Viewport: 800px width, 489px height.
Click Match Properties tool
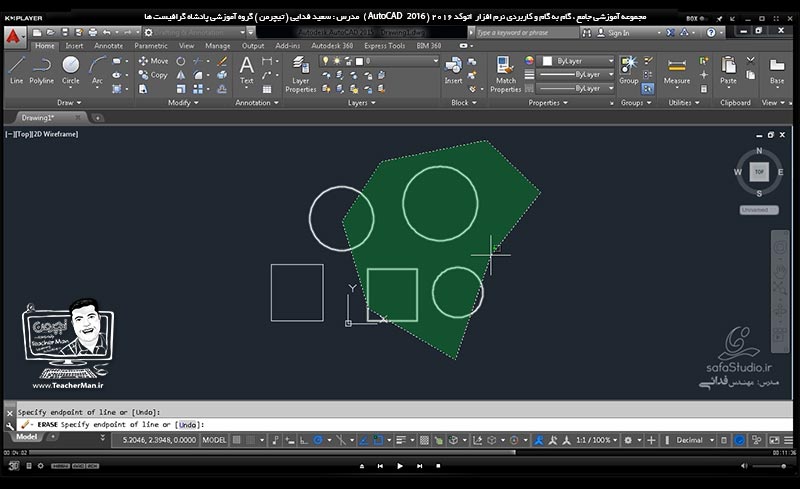(x=505, y=75)
